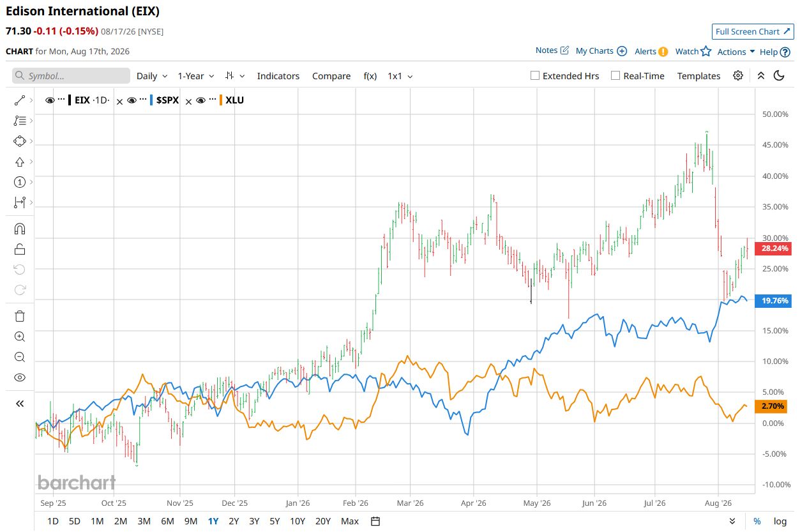Hide the $SPX series with eye icon
The image size is (800, 532).
pyautogui.click(x=132, y=100)
